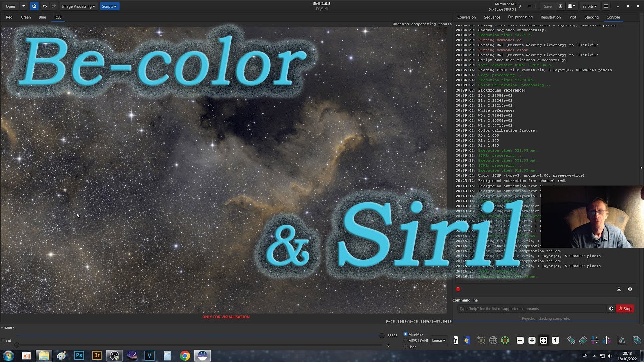Click the upper display cutoff slider handle

382,336
